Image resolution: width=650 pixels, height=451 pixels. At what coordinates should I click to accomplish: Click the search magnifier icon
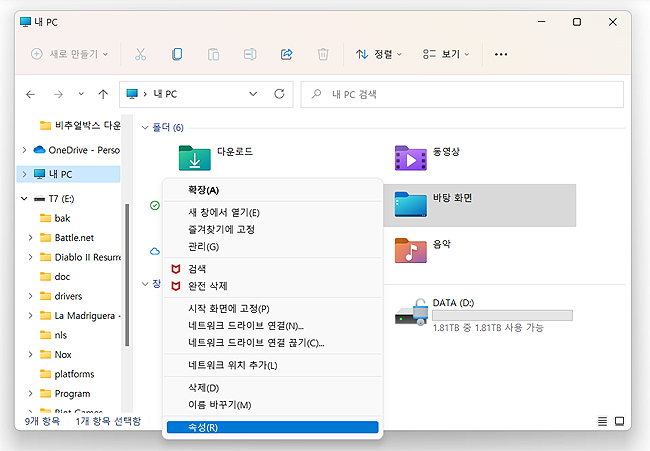(x=316, y=94)
